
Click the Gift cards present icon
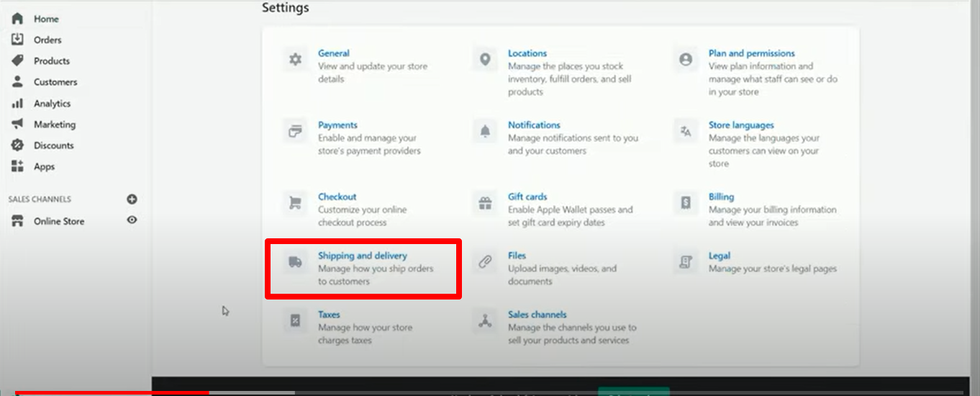(x=485, y=203)
